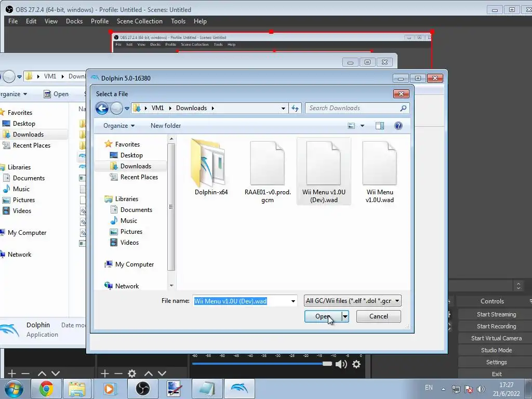Click Start Virtual Camera in OBS
532x399 pixels.
pos(496,338)
